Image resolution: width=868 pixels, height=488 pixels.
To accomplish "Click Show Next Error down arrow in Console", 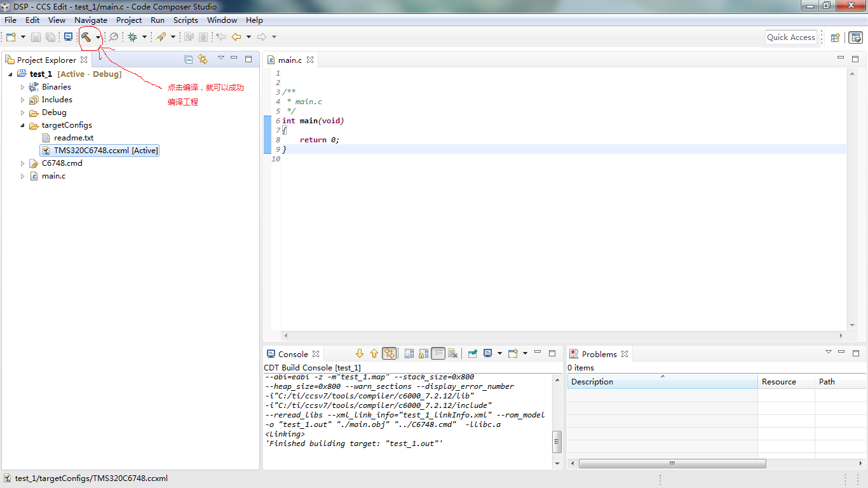I will [x=360, y=353].
